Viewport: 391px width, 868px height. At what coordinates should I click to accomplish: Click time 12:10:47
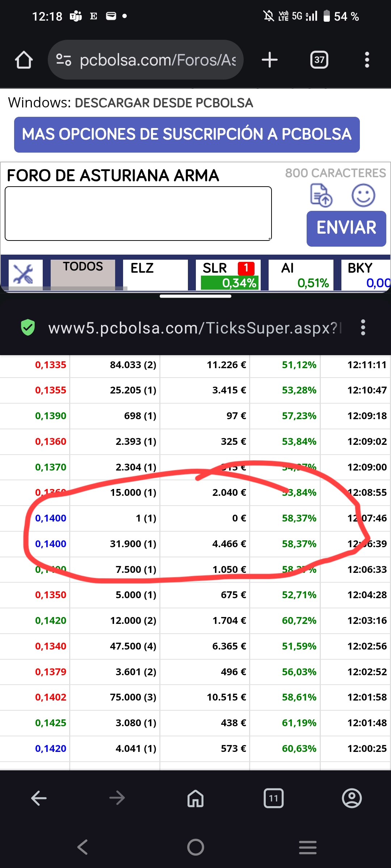[367, 390]
